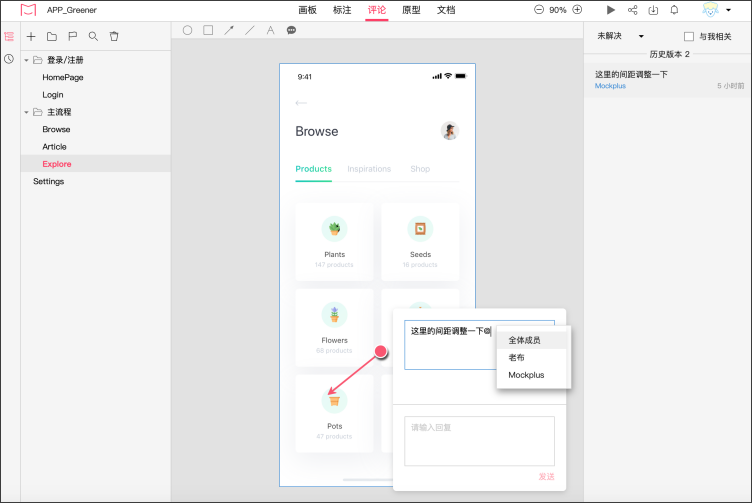Enable the 与我相关 checkbox
Viewport: 752px width, 503px height.
coord(689,36)
